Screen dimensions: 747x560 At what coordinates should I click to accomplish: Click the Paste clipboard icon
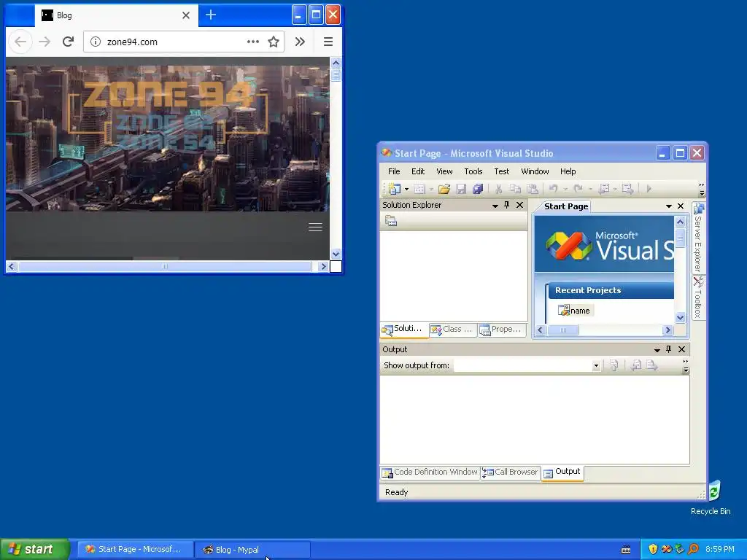[x=532, y=189]
